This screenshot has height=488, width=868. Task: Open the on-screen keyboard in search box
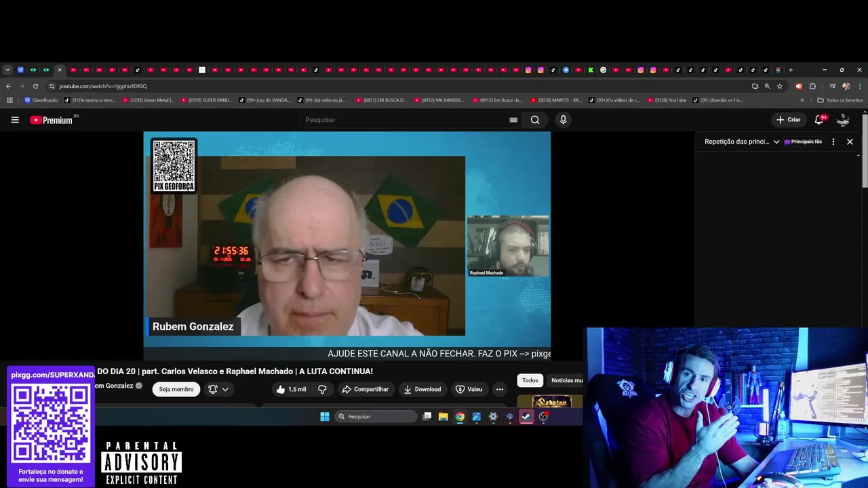513,120
